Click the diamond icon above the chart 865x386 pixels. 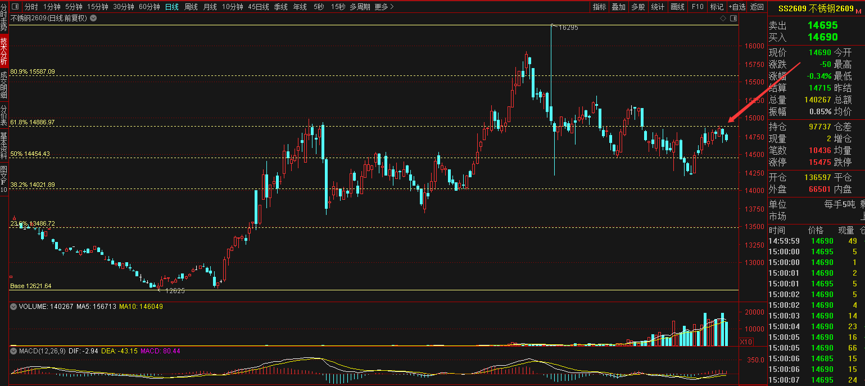(723, 18)
